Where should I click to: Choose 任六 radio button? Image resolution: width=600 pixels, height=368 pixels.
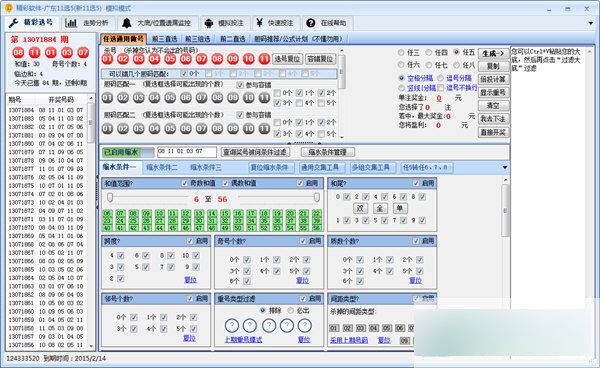(x=401, y=65)
